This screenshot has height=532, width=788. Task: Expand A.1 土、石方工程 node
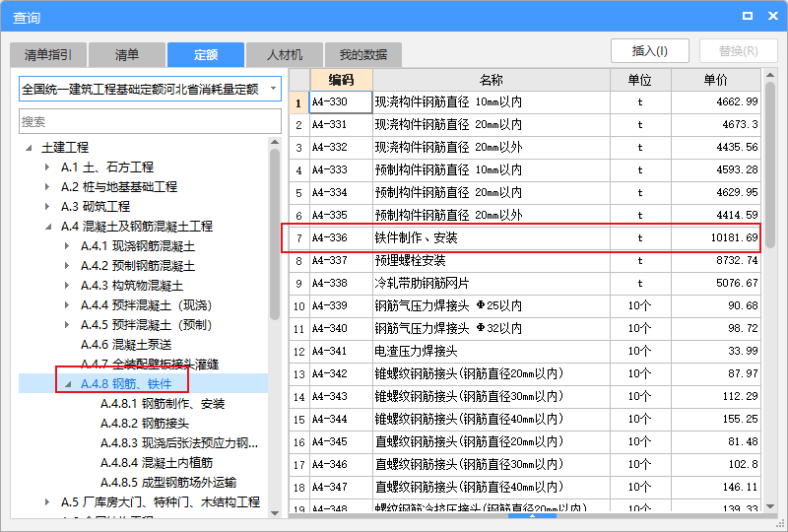click(x=47, y=166)
